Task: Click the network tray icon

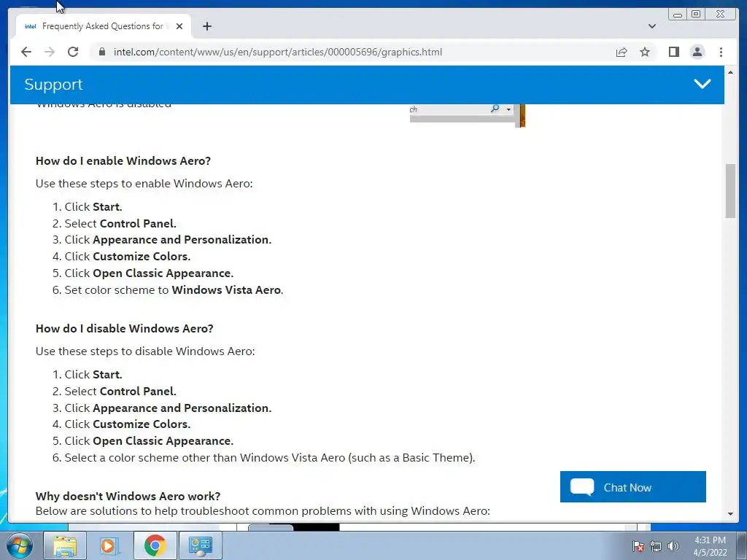Action: (x=656, y=546)
